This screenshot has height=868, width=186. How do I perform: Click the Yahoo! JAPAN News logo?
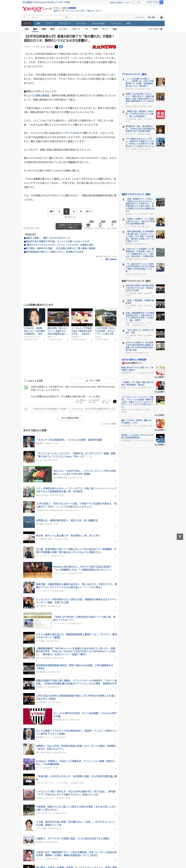(x=37, y=9)
